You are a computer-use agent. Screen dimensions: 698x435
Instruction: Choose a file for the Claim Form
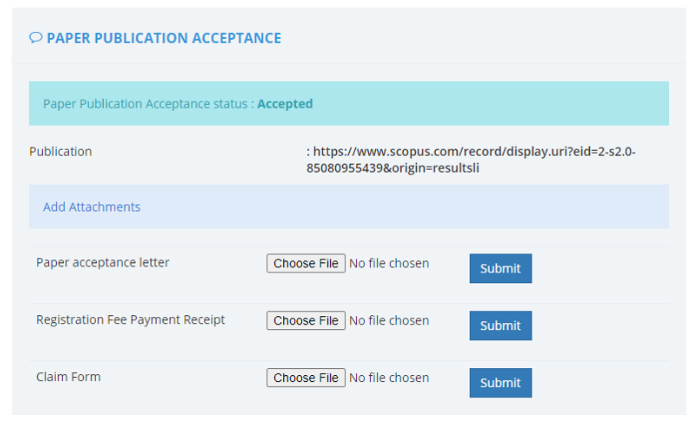306,378
